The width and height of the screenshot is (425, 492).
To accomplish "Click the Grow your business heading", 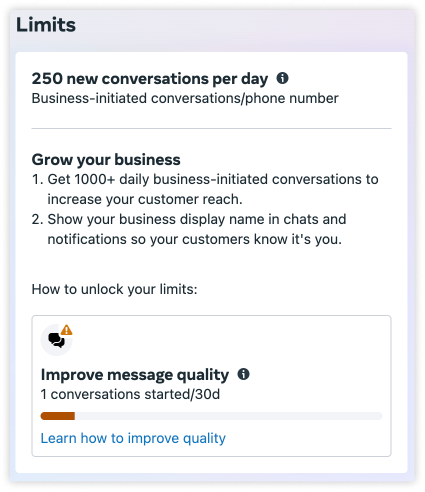I will [106, 159].
